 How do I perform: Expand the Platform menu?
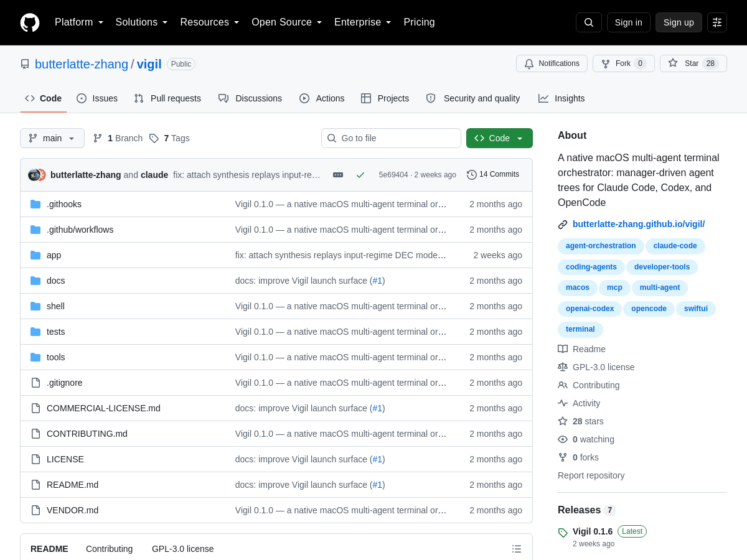(79, 22)
